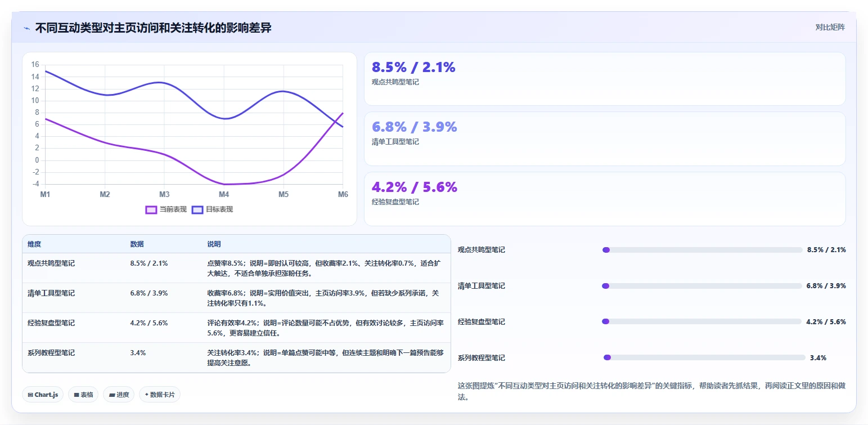Click the 数据卡片 tag chip

click(160, 395)
